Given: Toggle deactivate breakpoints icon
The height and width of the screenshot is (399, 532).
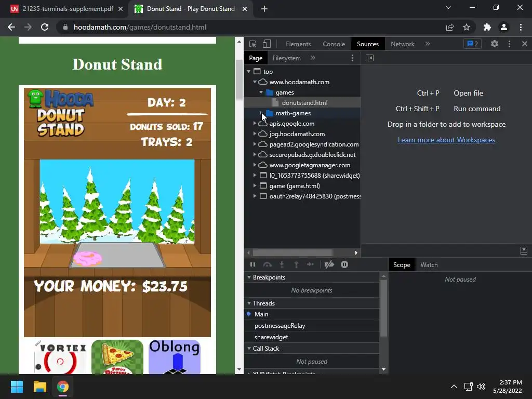Looking at the screenshot, I should tap(329, 264).
